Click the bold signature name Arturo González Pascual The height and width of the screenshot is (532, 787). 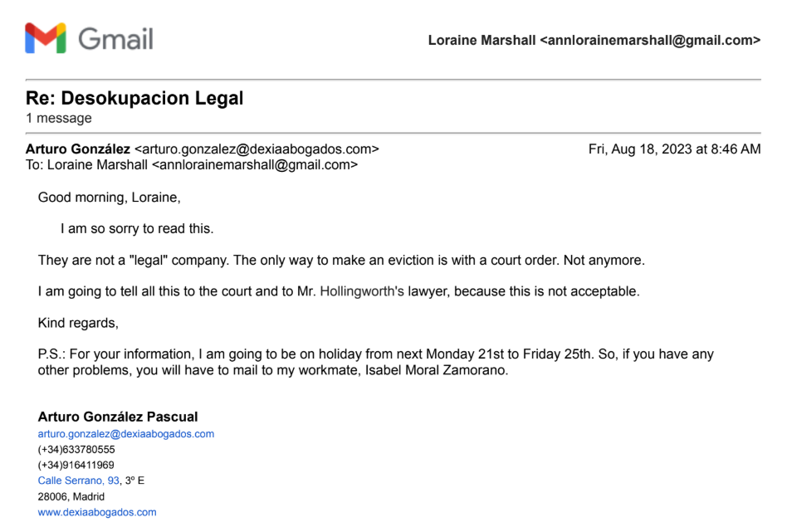[x=118, y=417]
